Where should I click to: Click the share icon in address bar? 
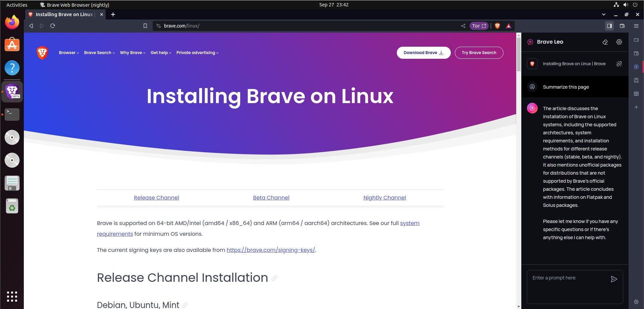(x=463, y=26)
